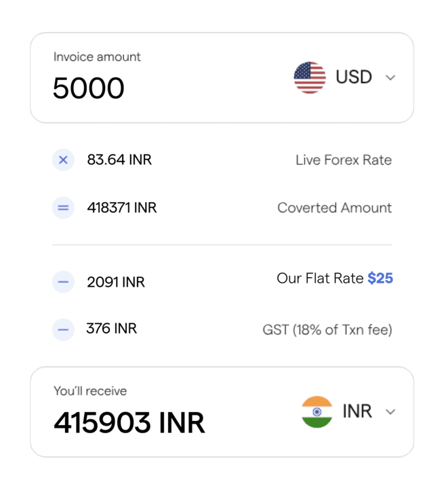Click the multiply icon beside 83.64 INR
The image size is (448, 488).
click(63, 160)
